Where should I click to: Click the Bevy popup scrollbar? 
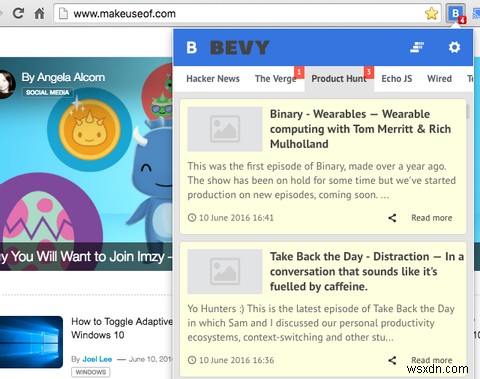[x=468, y=111]
